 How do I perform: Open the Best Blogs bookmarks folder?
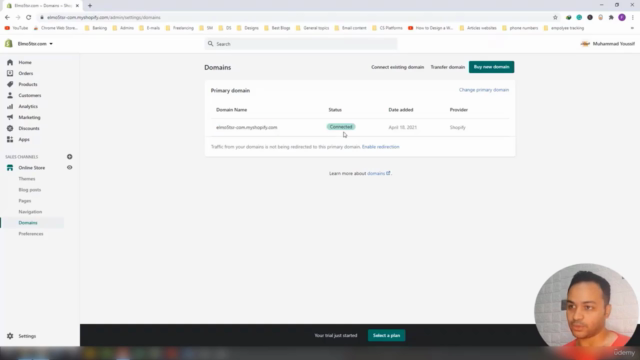(x=277, y=28)
